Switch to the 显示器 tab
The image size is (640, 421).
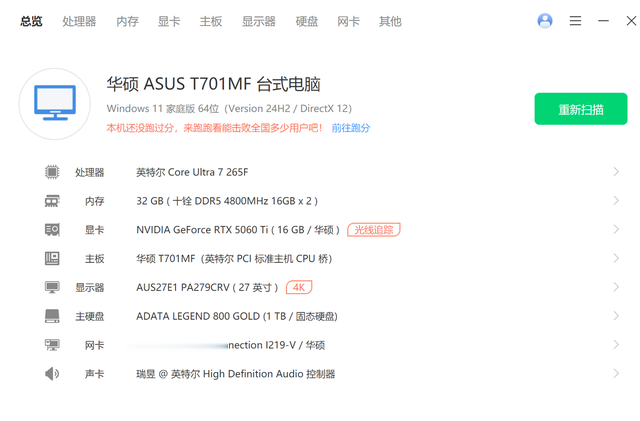[x=259, y=21]
